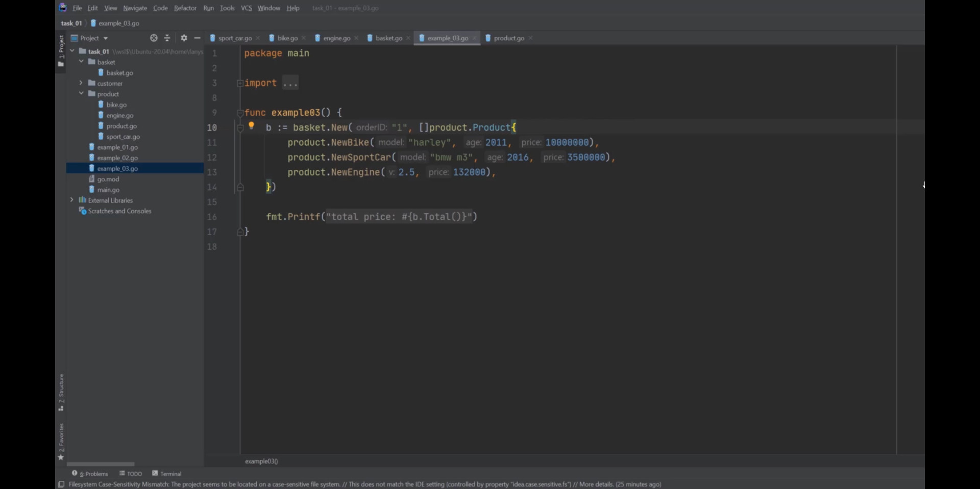Click the locate file crosshair icon
Image resolution: width=980 pixels, height=489 pixels.
coord(154,38)
